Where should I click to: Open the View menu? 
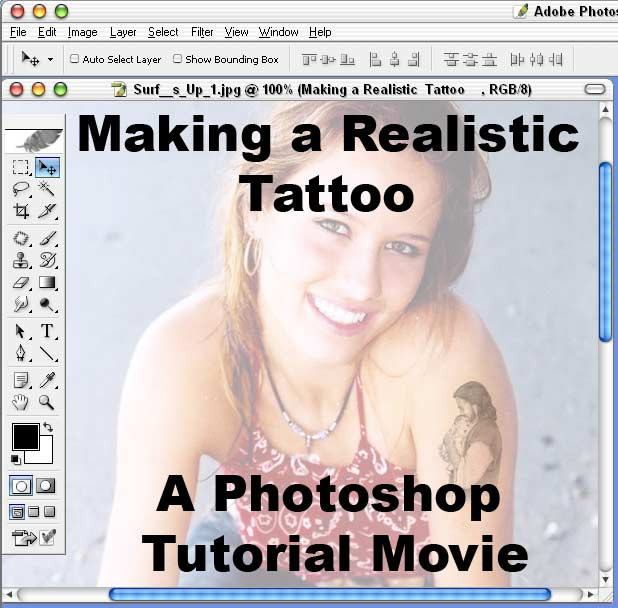click(x=236, y=32)
